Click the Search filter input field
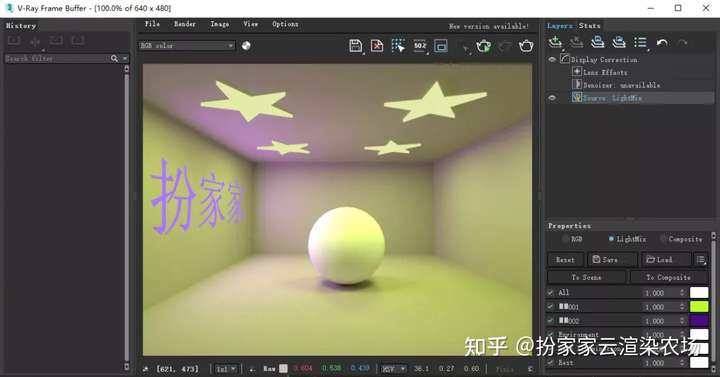 coord(56,58)
